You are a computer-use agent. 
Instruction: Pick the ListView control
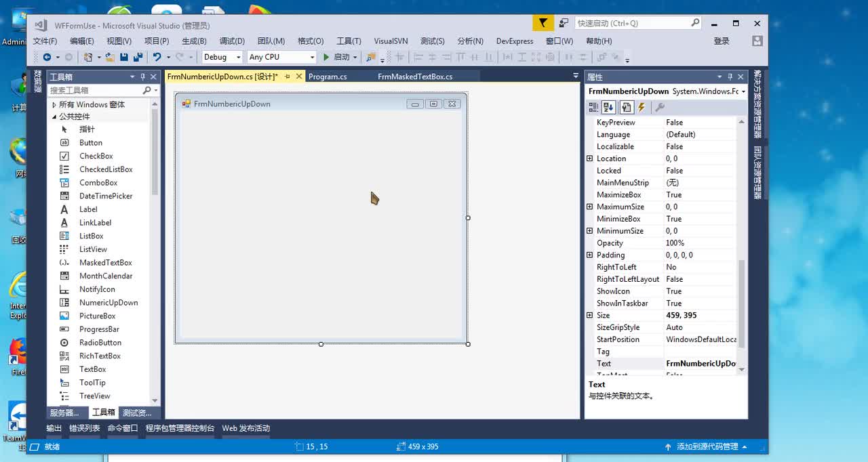(93, 249)
